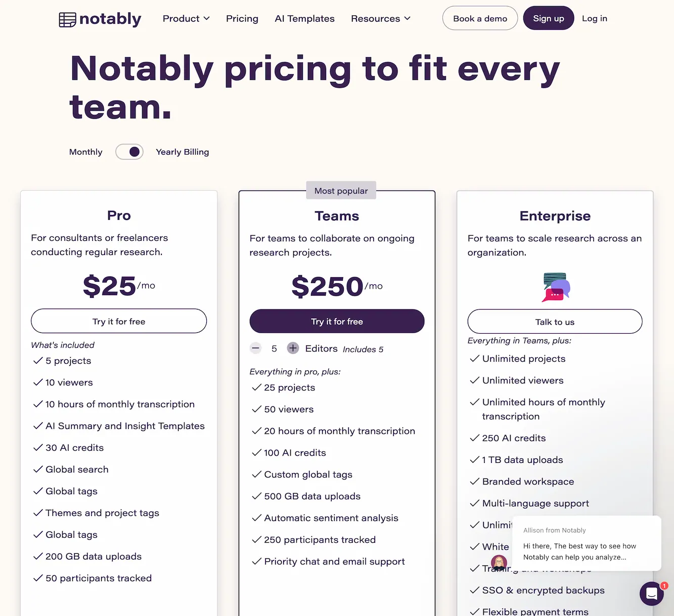The height and width of the screenshot is (616, 674).
Task: Open Allison's chat message popup
Action: click(x=586, y=544)
